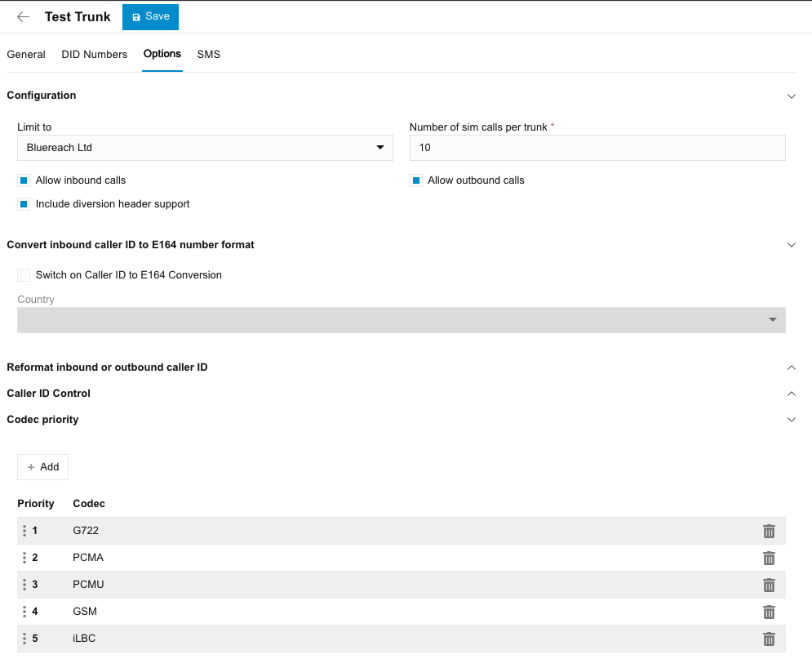
Task: Uncheck Include diversion header support
Action: (x=24, y=204)
